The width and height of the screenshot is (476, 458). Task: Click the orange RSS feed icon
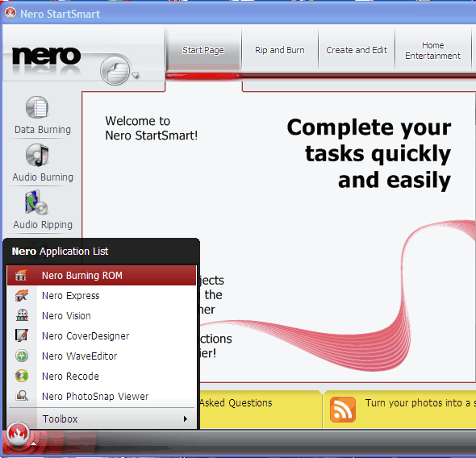pyautogui.click(x=343, y=410)
